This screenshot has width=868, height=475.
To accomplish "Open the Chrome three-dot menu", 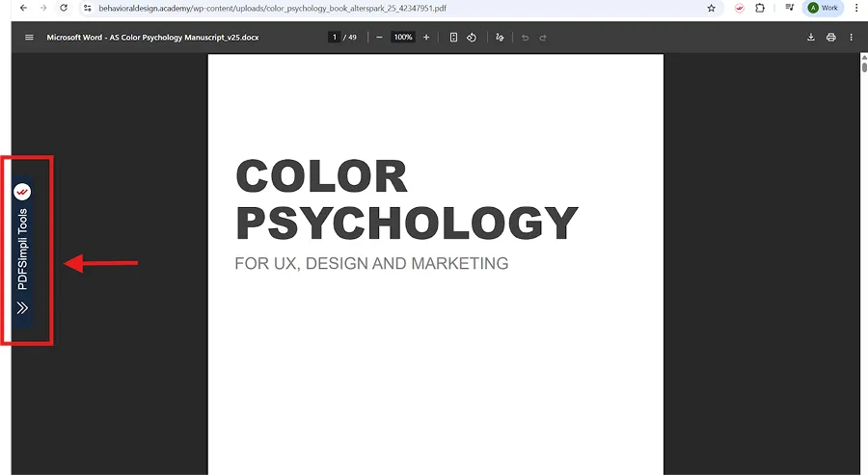I will pyautogui.click(x=856, y=8).
